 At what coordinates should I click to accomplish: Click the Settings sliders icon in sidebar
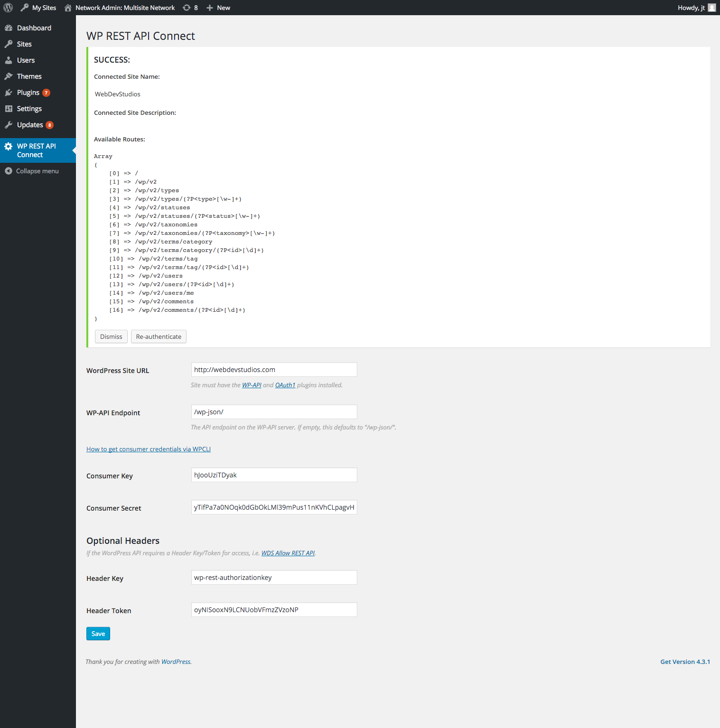9,109
